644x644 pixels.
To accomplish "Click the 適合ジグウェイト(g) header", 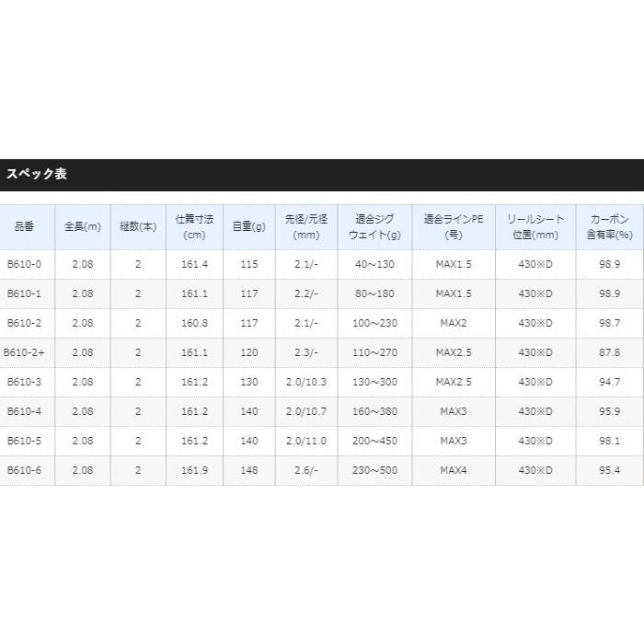I will tap(374, 227).
